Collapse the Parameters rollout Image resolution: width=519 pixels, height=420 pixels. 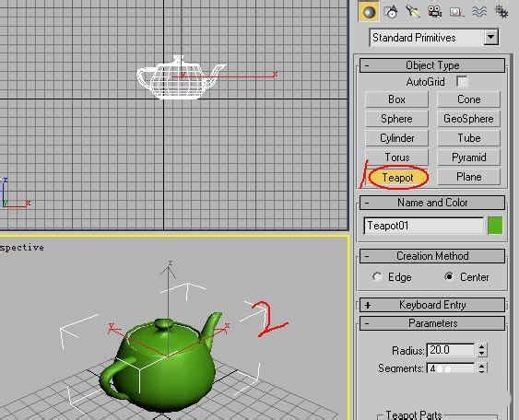(x=432, y=323)
